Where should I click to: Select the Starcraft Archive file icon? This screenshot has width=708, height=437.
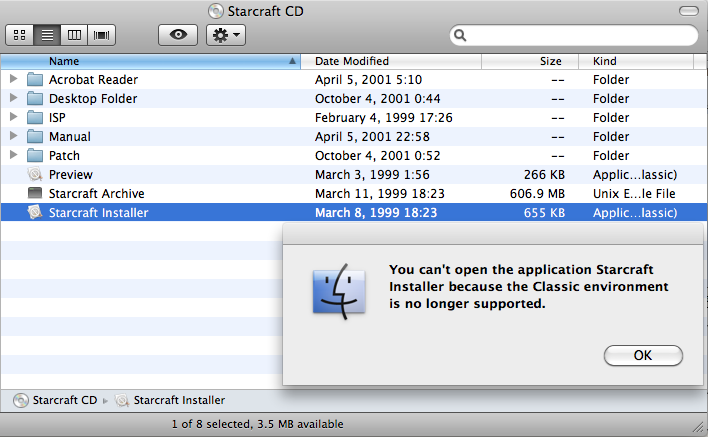[35, 193]
